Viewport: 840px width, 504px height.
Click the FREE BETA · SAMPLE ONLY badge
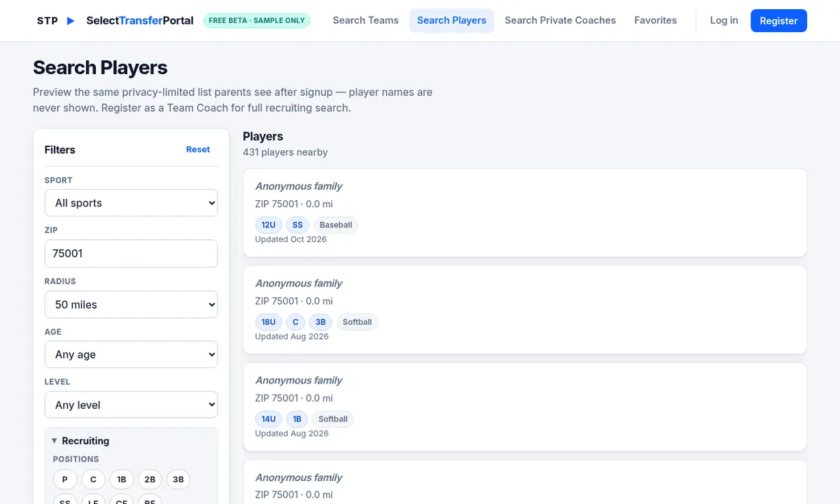click(257, 20)
